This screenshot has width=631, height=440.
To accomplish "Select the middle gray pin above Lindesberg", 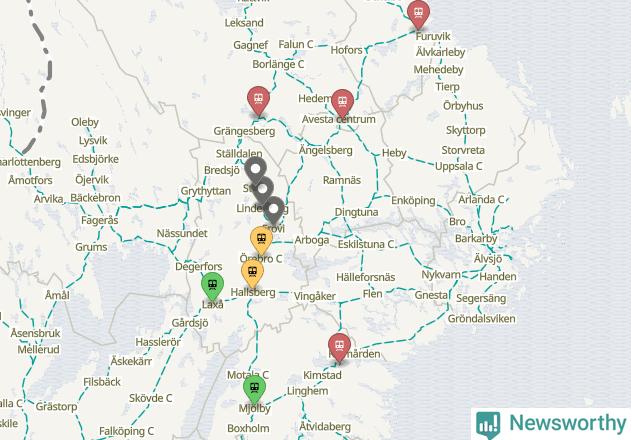I will [262, 189].
